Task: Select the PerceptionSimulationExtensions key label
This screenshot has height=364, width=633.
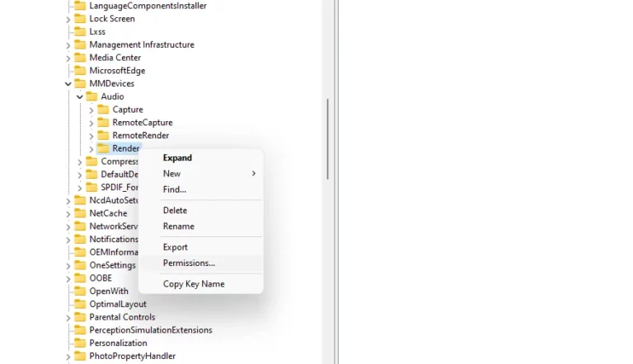Action: [x=151, y=330]
